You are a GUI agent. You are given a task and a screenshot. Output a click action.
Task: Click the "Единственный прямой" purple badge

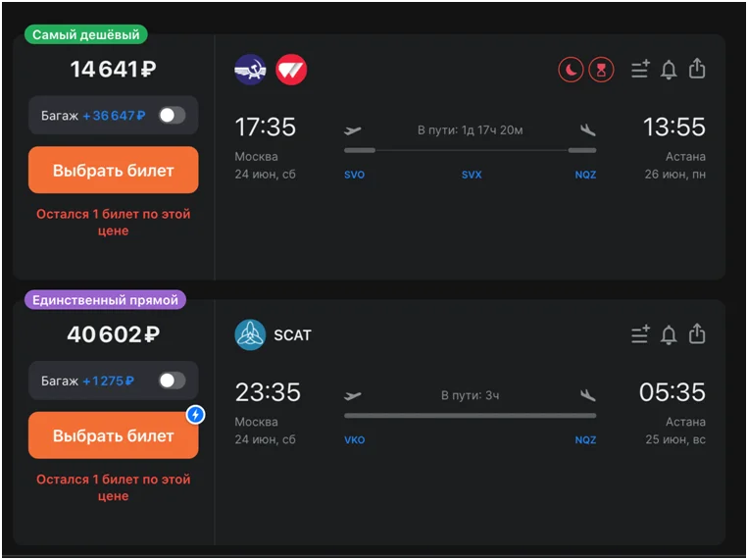click(x=106, y=300)
